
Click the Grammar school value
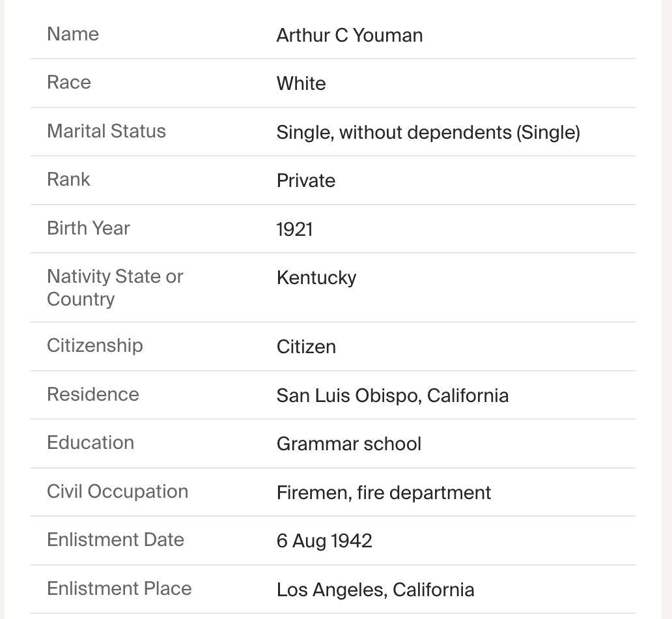click(348, 444)
